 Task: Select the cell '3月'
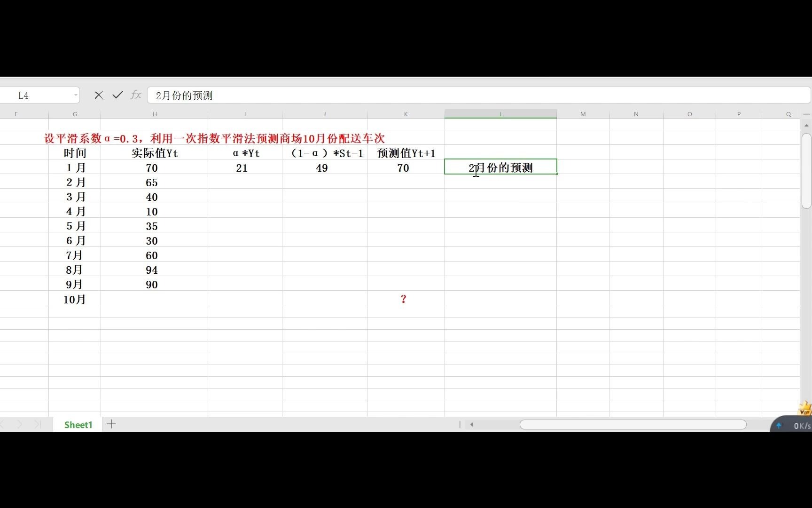[x=75, y=197]
